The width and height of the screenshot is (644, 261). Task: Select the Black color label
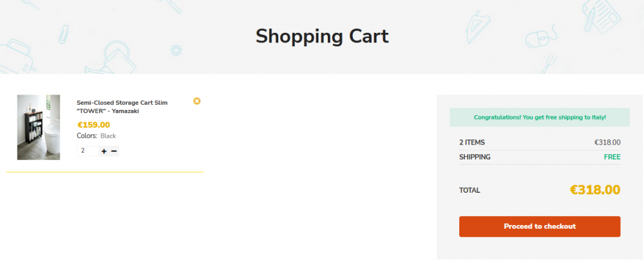click(x=108, y=136)
